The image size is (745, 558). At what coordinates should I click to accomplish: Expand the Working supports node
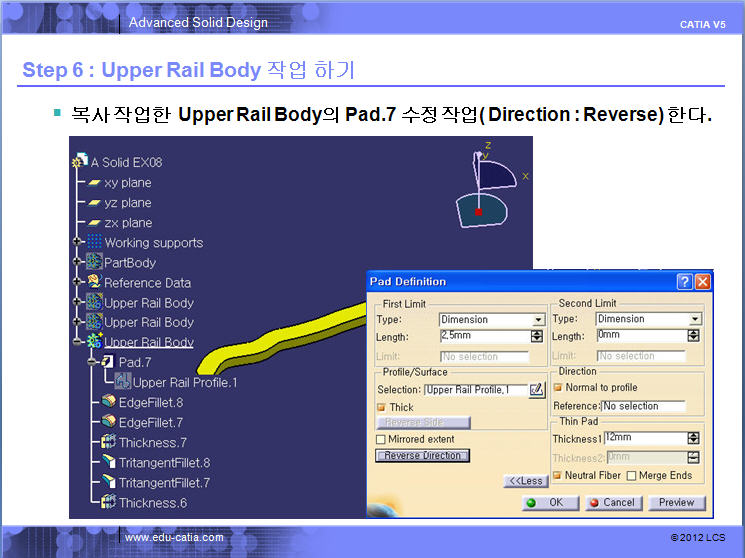coord(77,242)
